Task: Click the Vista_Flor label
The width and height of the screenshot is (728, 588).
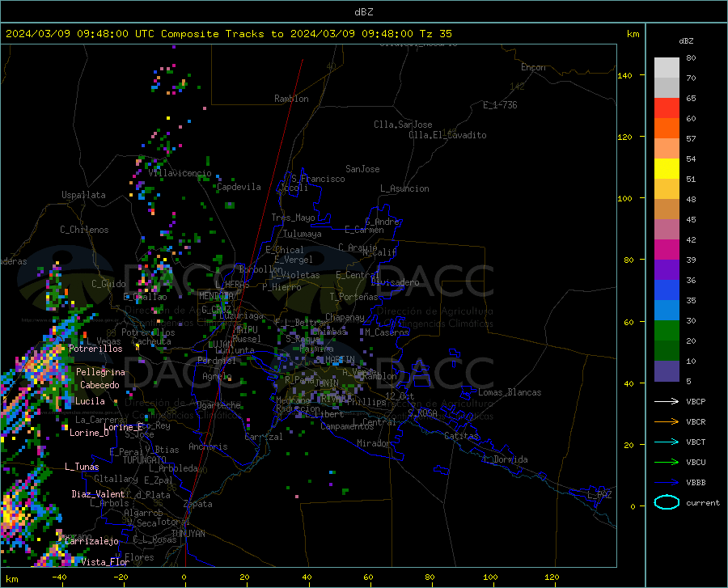Action: [x=105, y=562]
